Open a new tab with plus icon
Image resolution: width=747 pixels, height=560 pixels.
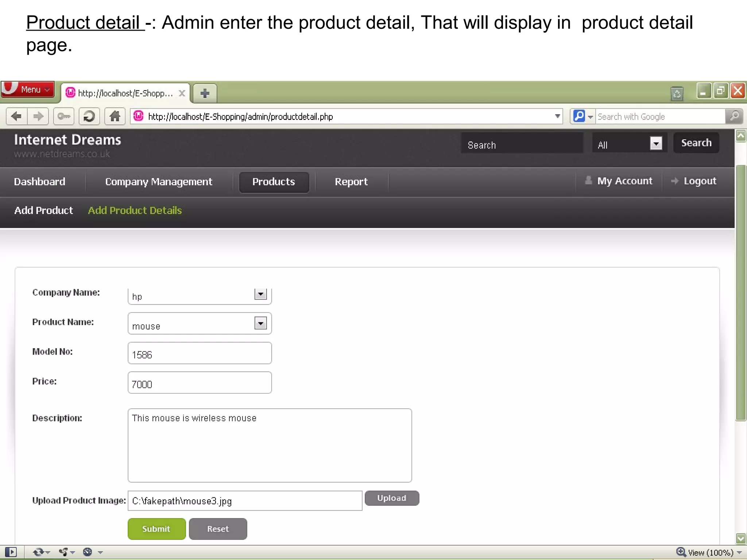pos(205,93)
